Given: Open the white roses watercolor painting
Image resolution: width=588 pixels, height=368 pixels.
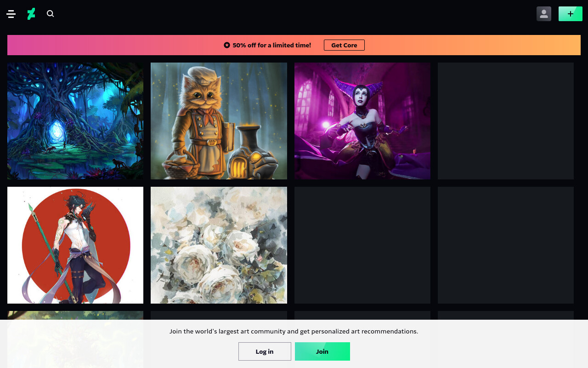Looking at the screenshot, I should (219, 245).
